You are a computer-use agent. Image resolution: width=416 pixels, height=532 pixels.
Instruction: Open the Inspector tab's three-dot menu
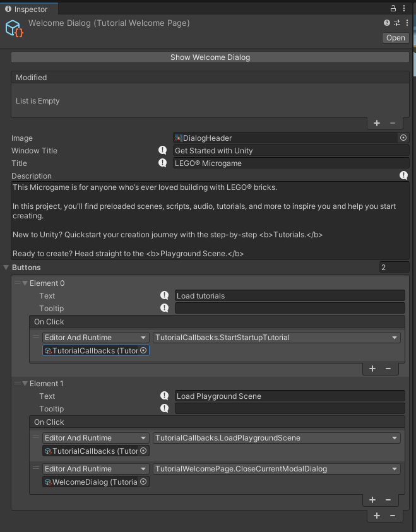coord(404,8)
